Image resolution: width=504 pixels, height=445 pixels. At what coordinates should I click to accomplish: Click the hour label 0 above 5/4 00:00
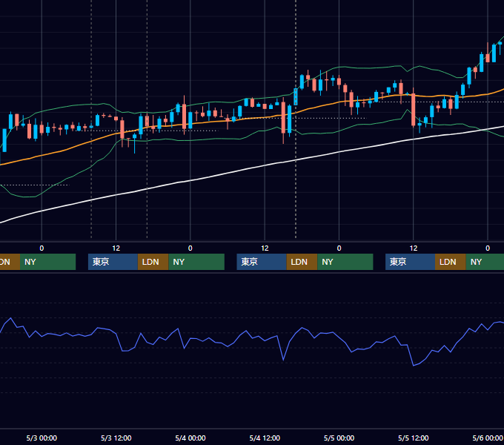click(x=190, y=248)
